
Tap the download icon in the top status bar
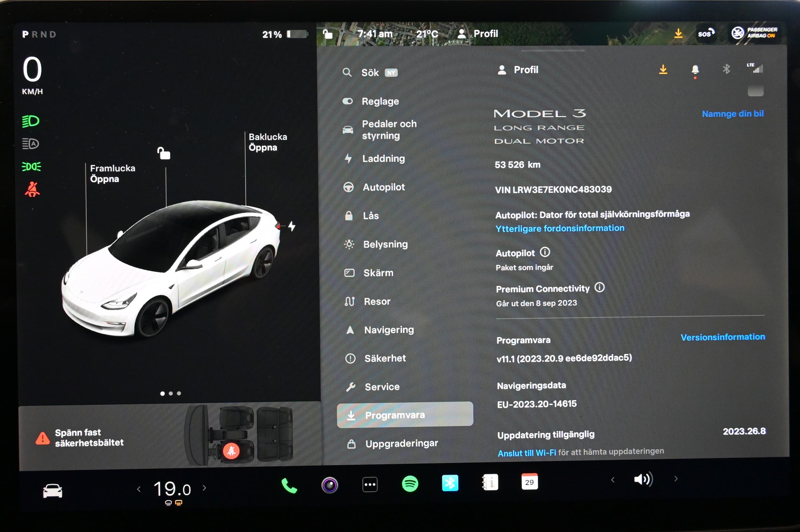pyautogui.click(x=678, y=33)
